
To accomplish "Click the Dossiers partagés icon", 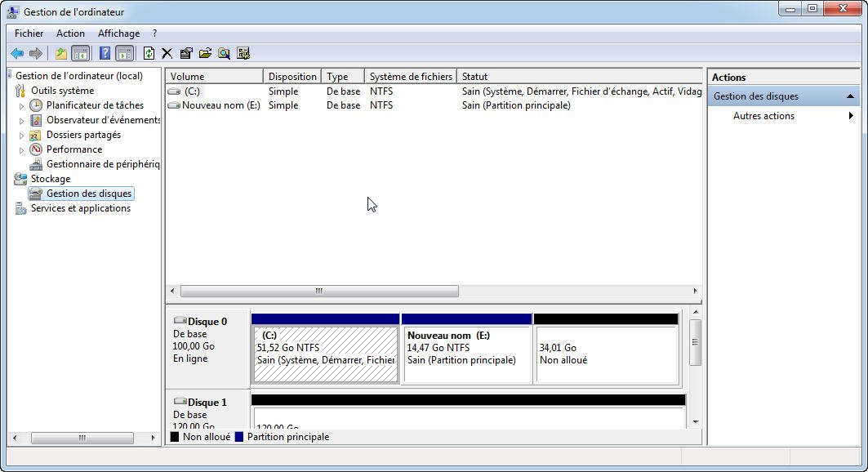I will coord(35,135).
